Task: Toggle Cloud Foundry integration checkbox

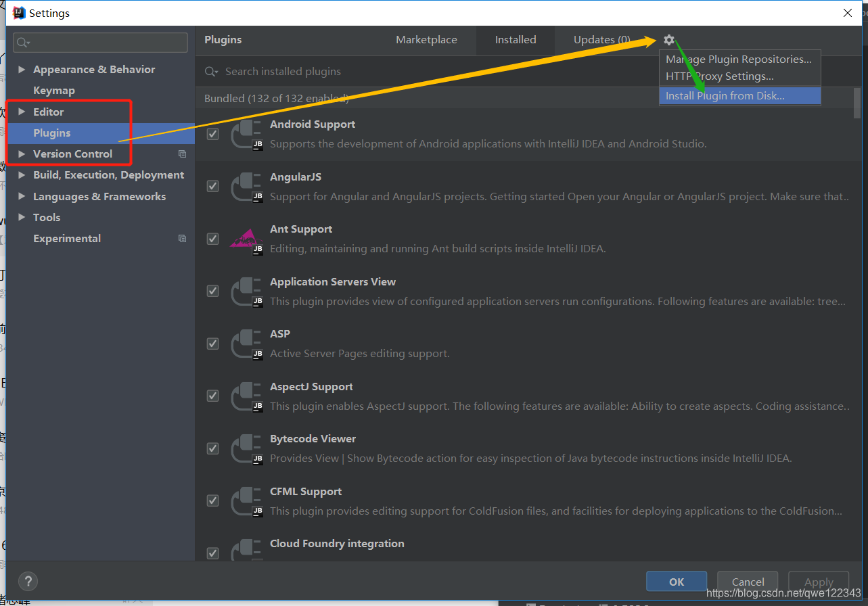Action: 213,553
